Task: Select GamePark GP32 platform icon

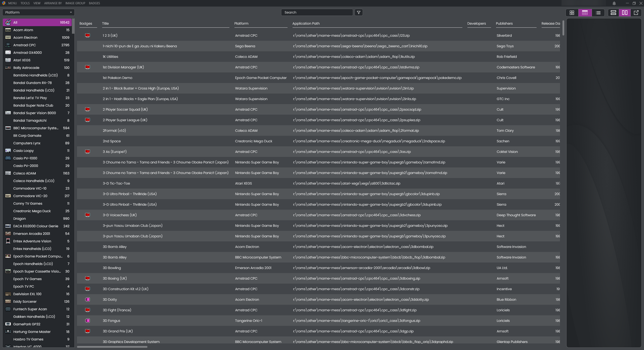Action: (8, 324)
